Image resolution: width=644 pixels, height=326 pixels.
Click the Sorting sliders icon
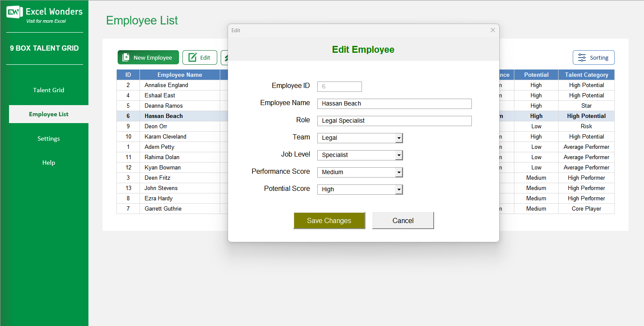click(582, 57)
